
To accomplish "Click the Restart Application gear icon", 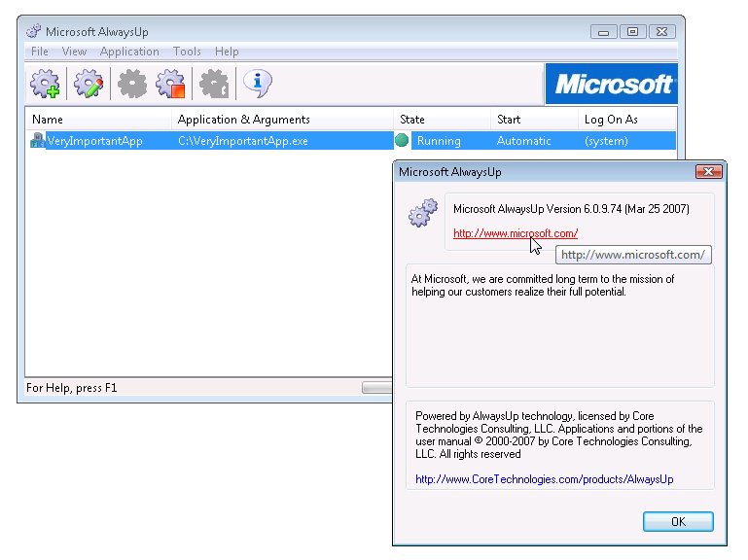I will click(x=214, y=84).
